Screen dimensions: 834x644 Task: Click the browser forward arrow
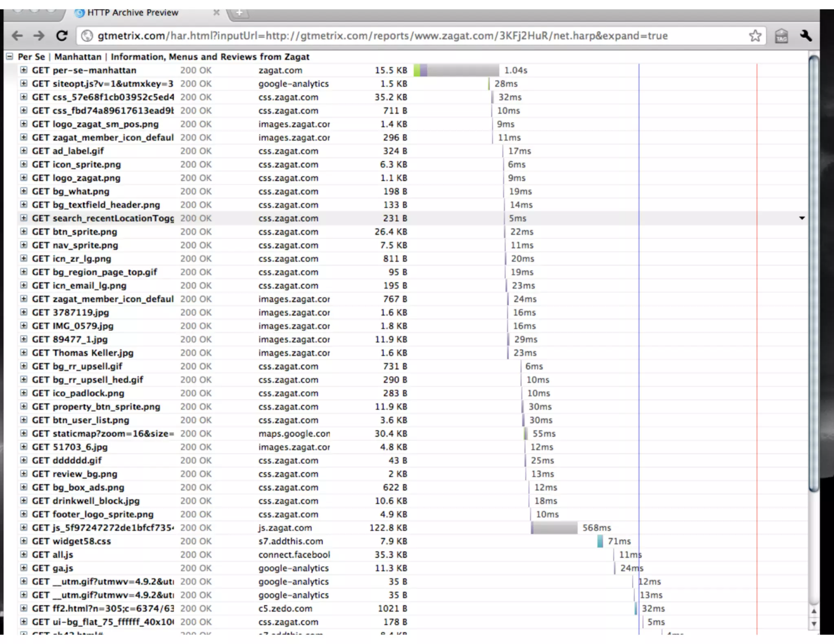click(39, 36)
